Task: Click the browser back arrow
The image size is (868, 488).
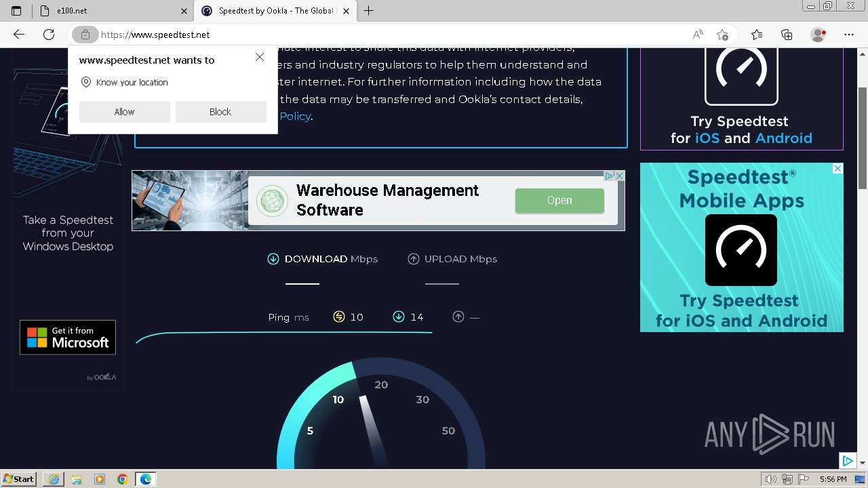Action: [19, 35]
